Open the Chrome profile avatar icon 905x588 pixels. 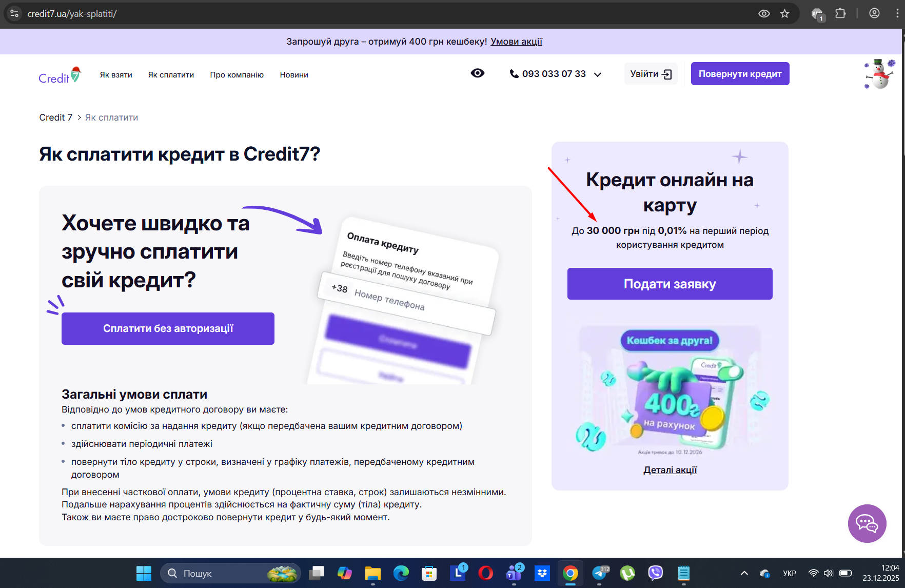click(x=875, y=14)
